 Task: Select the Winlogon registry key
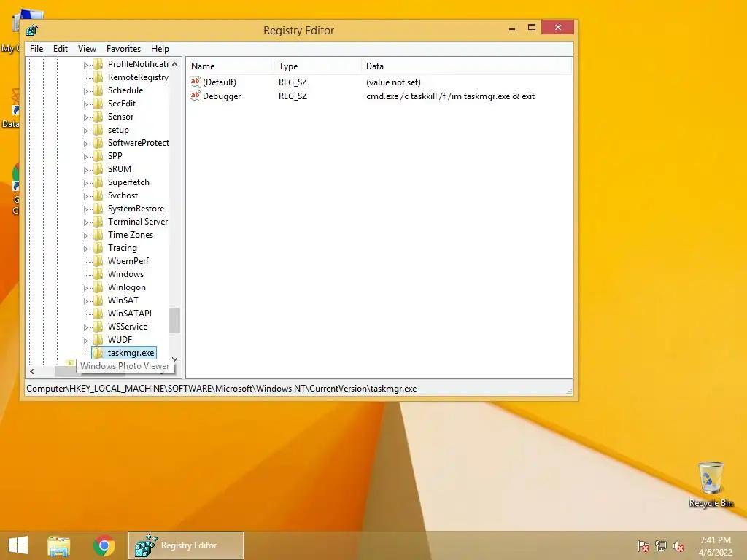click(x=127, y=287)
